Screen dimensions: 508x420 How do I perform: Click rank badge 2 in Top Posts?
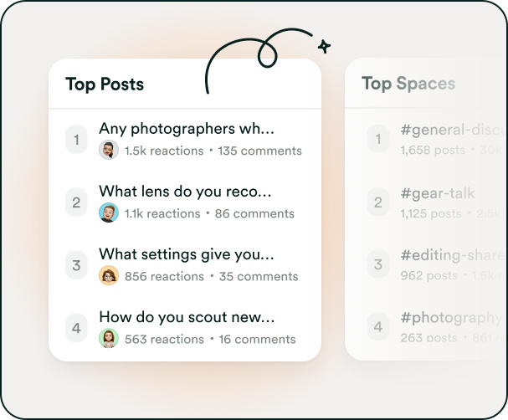tap(76, 202)
